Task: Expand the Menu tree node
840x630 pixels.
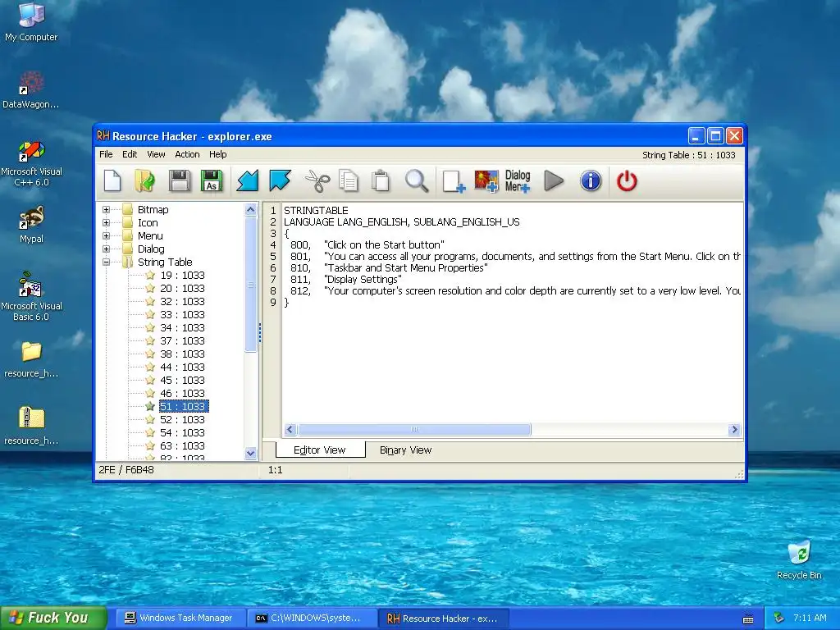Action: click(x=106, y=235)
